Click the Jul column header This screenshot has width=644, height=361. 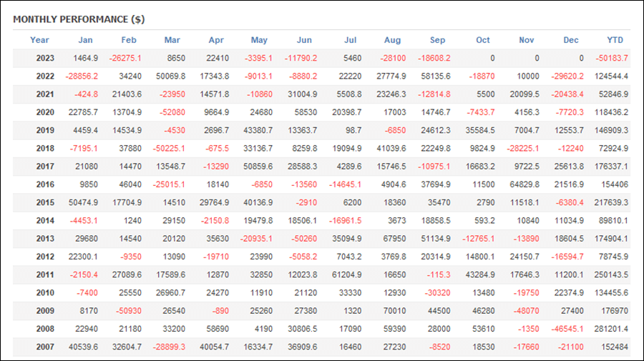pyautogui.click(x=351, y=40)
